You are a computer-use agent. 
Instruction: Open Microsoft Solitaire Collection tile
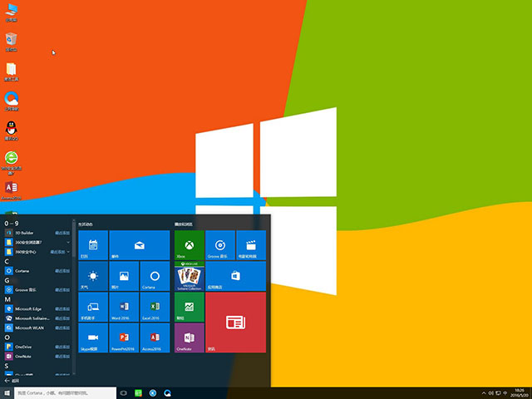coord(189,276)
